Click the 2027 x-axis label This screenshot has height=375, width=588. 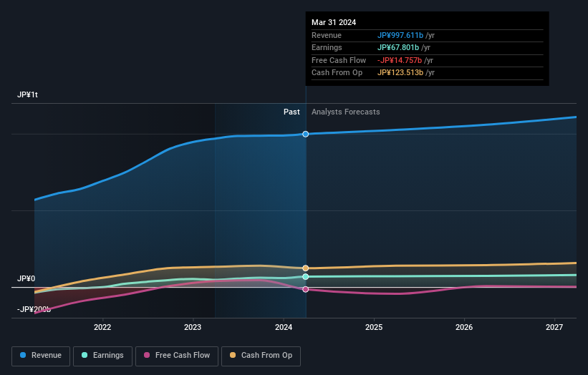[554, 328]
